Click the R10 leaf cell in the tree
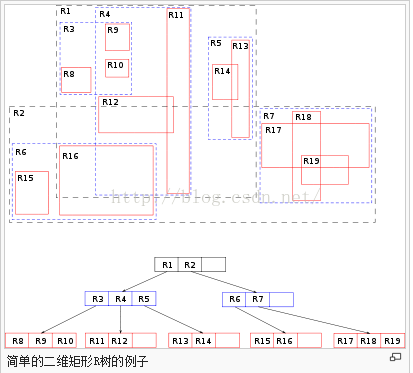This screenshot has height=373, width=413. [x=65, y=341]
